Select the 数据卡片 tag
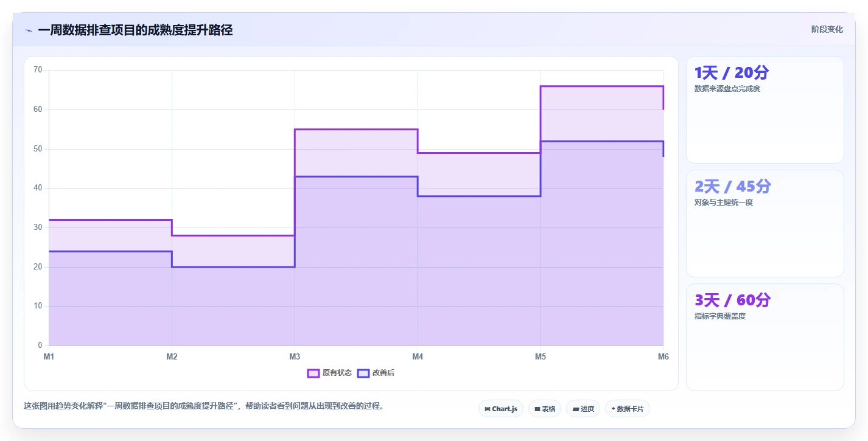The width and height of the screenshot is (868, 441). click(628, 409)
